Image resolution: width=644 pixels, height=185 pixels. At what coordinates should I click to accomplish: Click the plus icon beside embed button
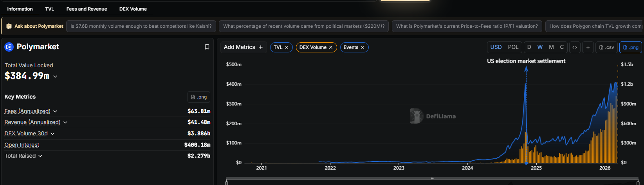(x=588, y=47)
